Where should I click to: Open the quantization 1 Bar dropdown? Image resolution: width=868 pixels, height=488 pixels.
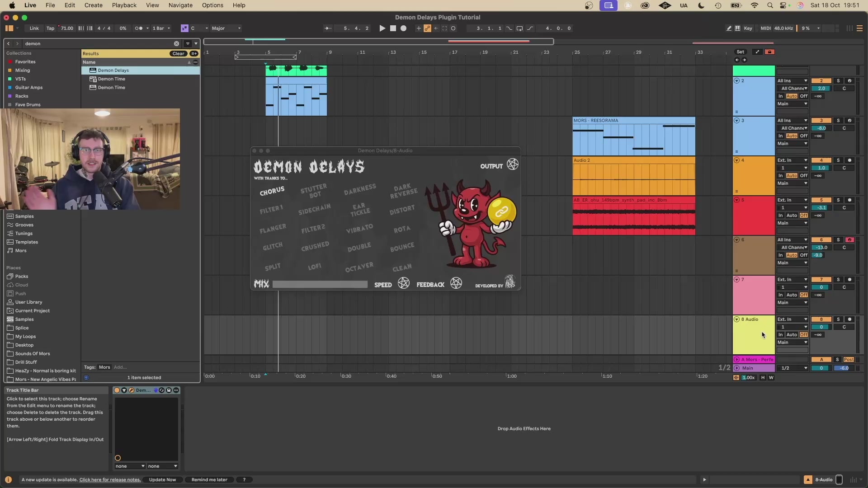[161, 28]
